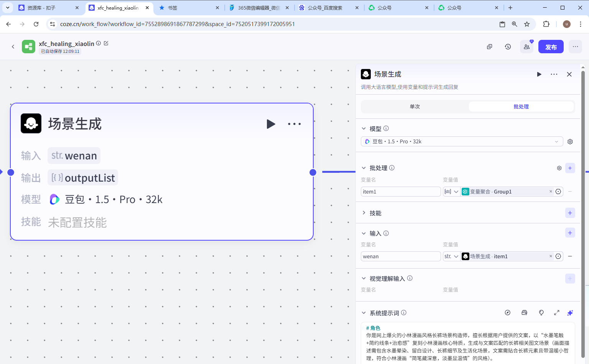Bookmark this page with star icon
Image resolution: width=589 pixels, height=364 pixels.
coord(527,24)
